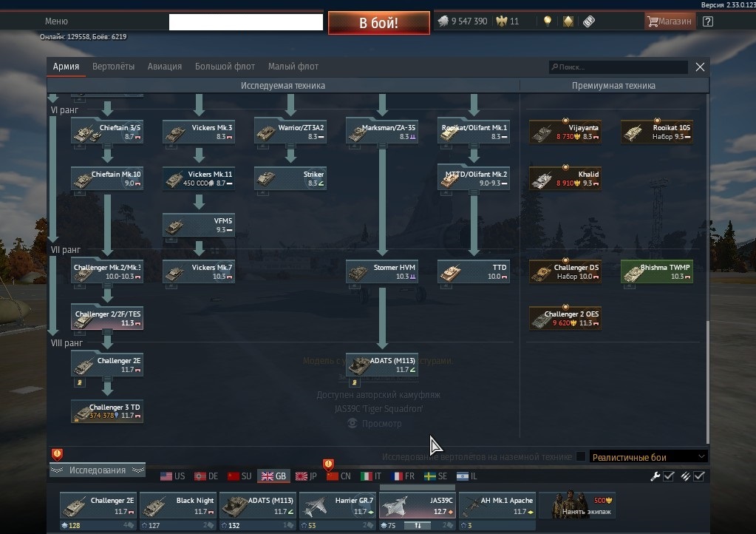Select the Challenger 2/2F/TES group

[107, 318]
